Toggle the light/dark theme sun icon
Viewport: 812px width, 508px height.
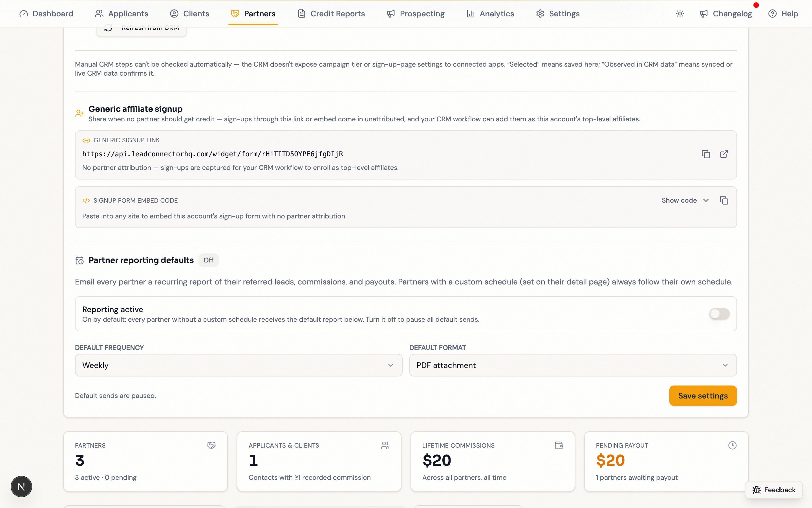pyautogui.click(x=680, y=14)
